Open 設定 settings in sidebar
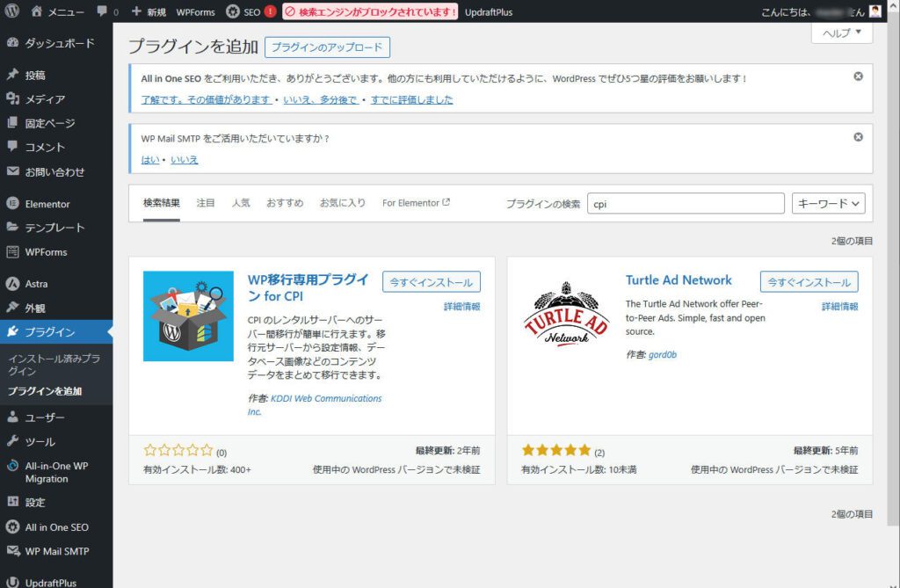Image resolution: width=900 pixels, height=588 pixels. coord(56,503)
